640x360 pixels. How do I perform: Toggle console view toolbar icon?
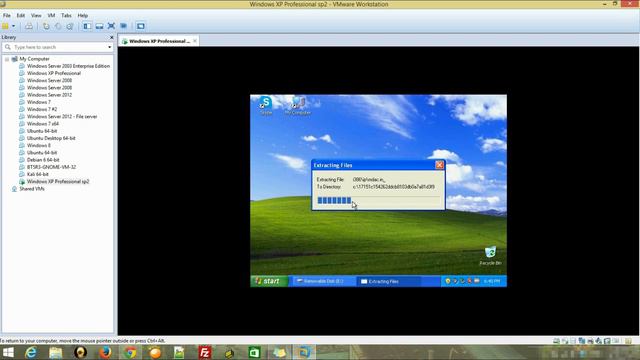(140, 26)
